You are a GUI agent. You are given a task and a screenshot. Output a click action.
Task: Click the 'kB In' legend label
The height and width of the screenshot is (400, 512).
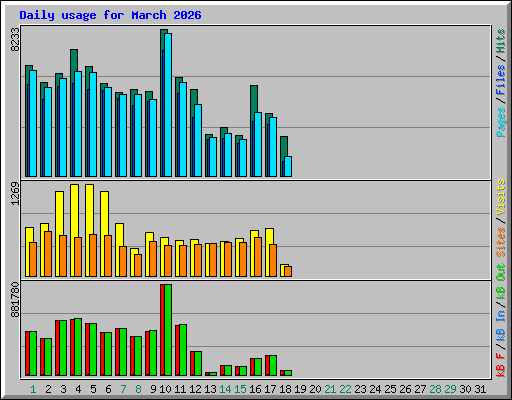click(501, 326)
